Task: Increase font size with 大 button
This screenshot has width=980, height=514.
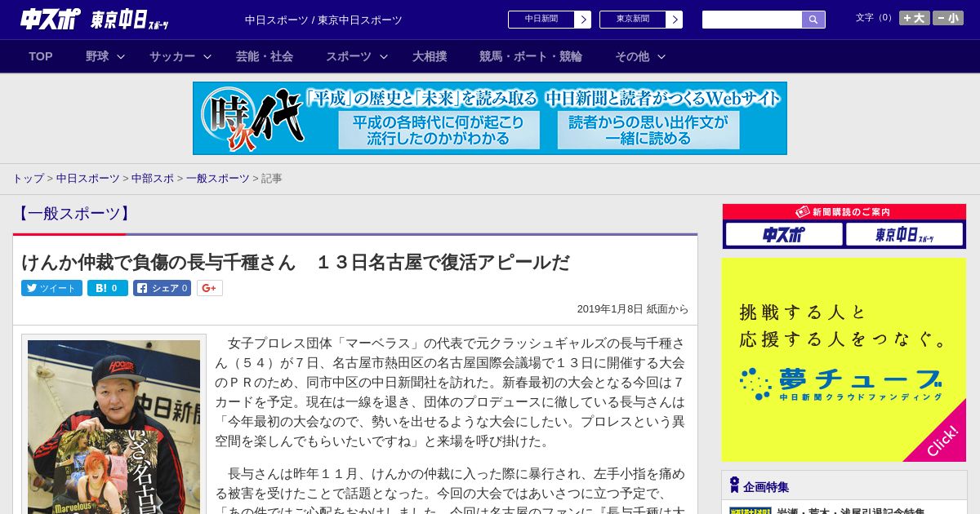Action: coord(915,18)
